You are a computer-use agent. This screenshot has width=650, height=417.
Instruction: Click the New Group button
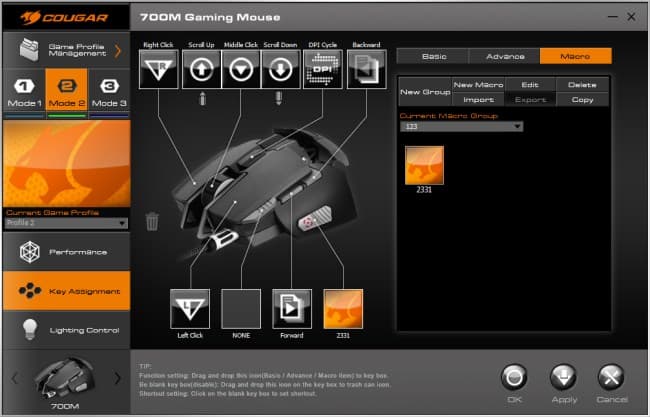(425, 92)
